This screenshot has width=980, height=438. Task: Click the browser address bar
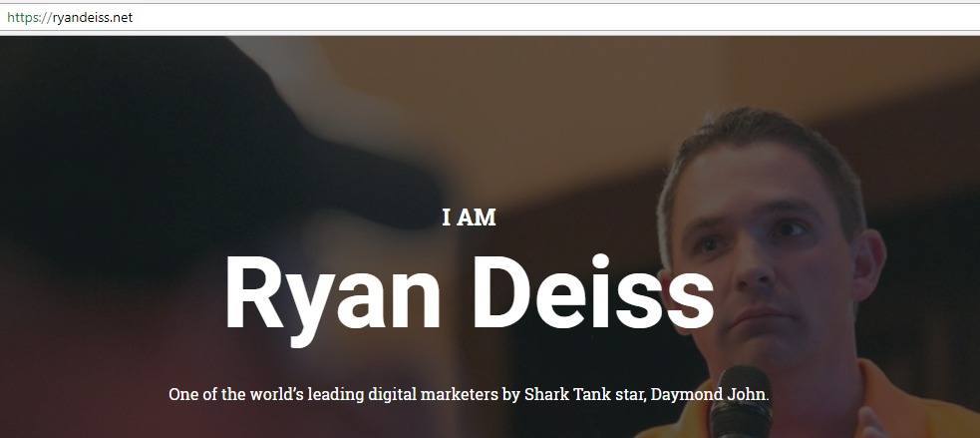click(x=490, y=18)
